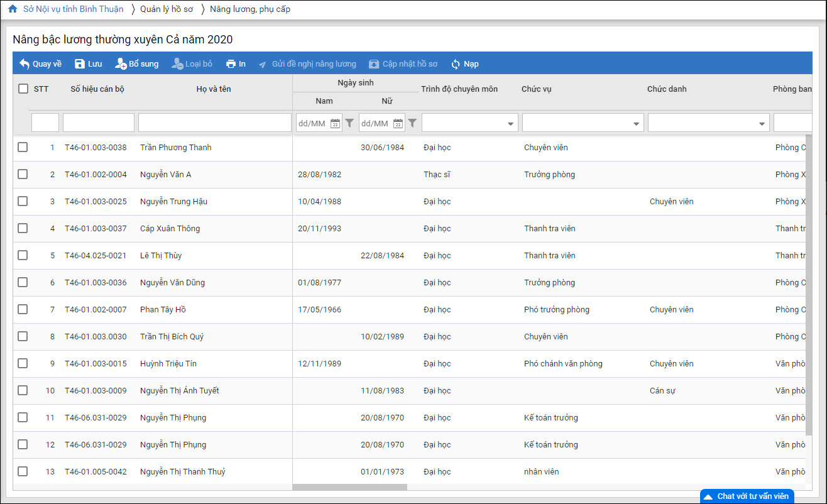Click filter funnel icon for Nữ date
827x504 pixels.
[412, 123]
